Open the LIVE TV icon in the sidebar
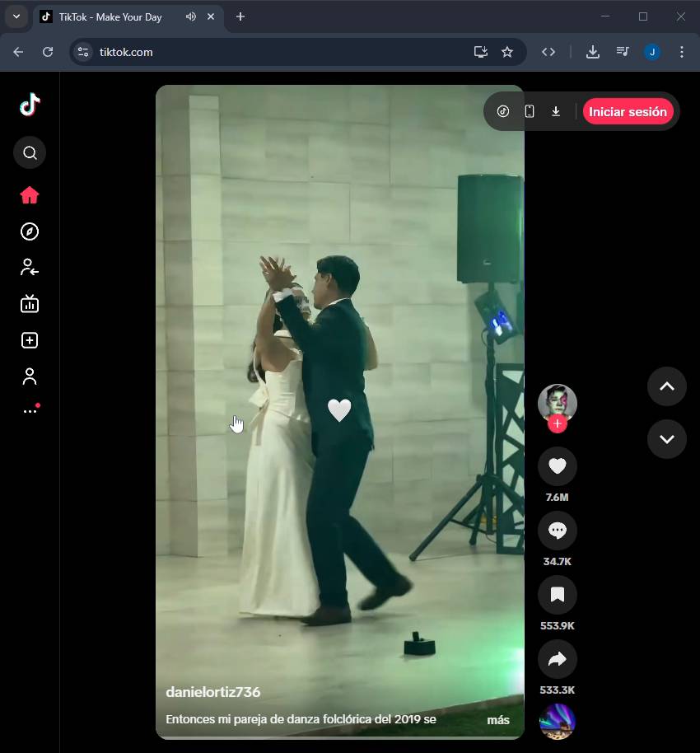This screenshot has width=700, height=753. (x=30, y=304)
